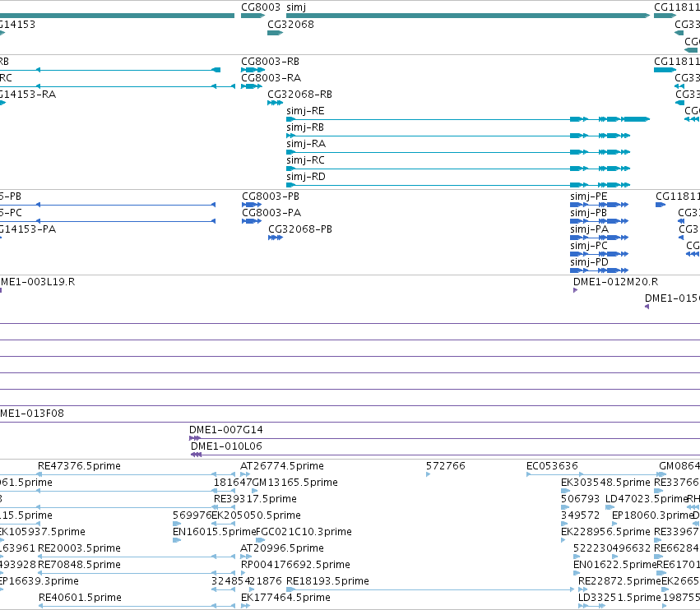Click the simj-RA transcript label
The image size is (700, 610).
[306, 144]
